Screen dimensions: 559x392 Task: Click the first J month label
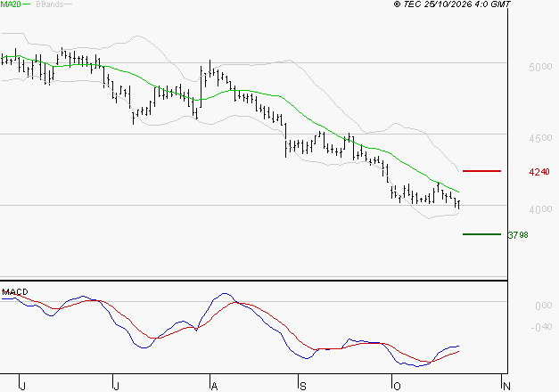click(22, 386)
